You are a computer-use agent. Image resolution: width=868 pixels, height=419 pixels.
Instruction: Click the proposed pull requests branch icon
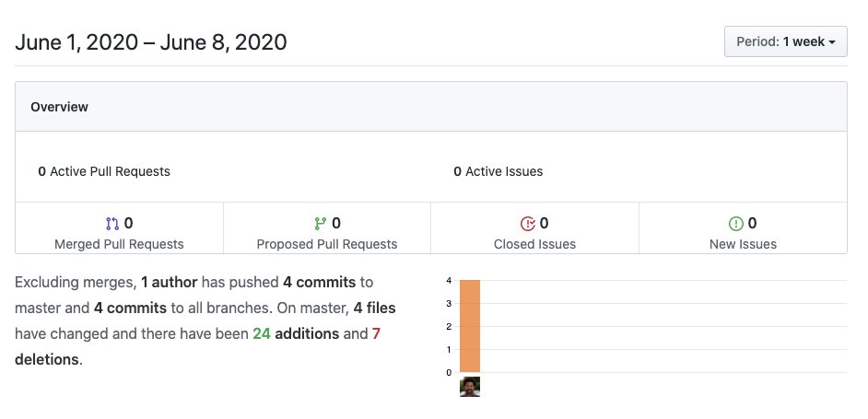[x=321, y=223]
